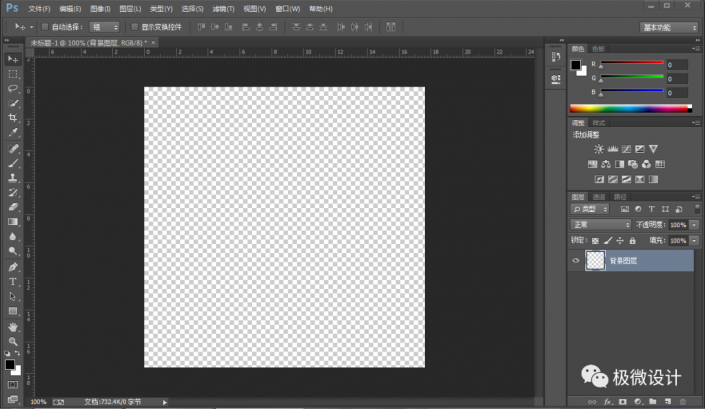Select the Crop tool

(x=13, y=118)
